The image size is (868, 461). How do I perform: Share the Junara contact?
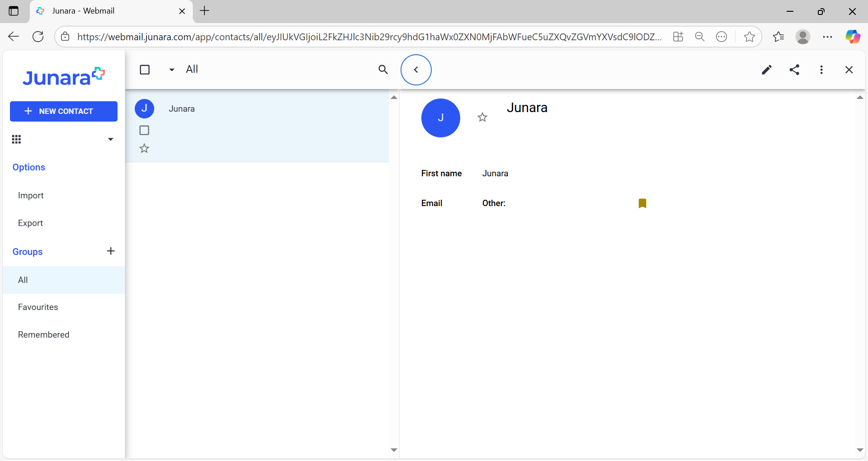pyautogui.click(x=794, y=70)
